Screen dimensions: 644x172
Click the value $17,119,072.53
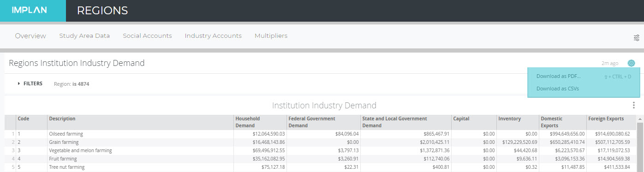(613, 150)
